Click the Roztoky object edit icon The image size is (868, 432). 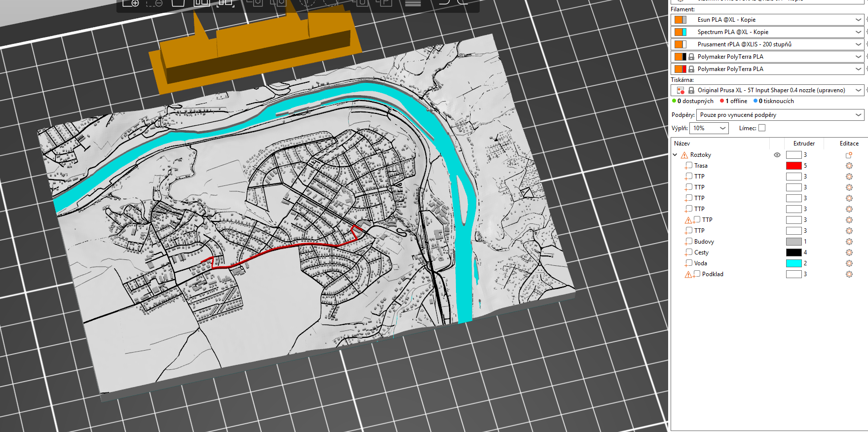[849, 155]
